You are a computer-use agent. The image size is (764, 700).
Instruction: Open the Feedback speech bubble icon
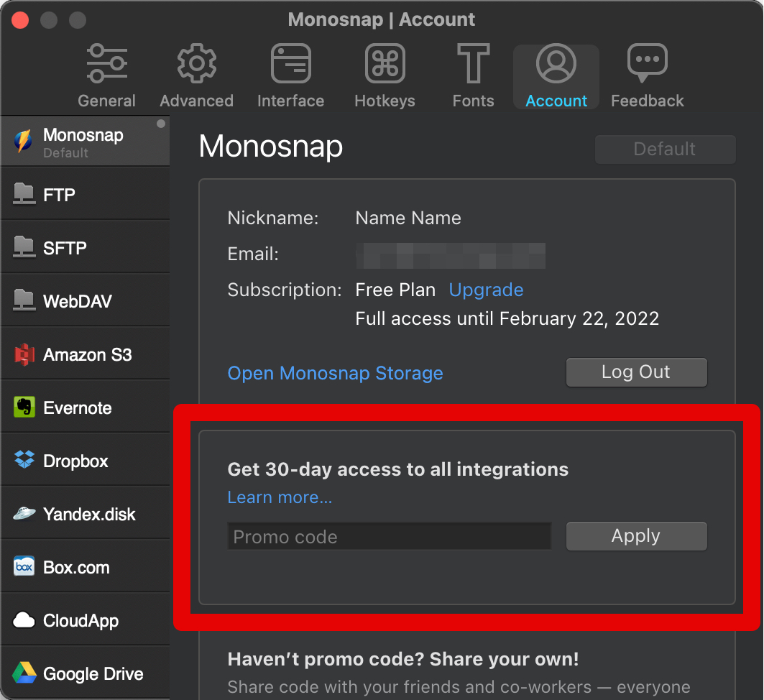tap(647, 63)
